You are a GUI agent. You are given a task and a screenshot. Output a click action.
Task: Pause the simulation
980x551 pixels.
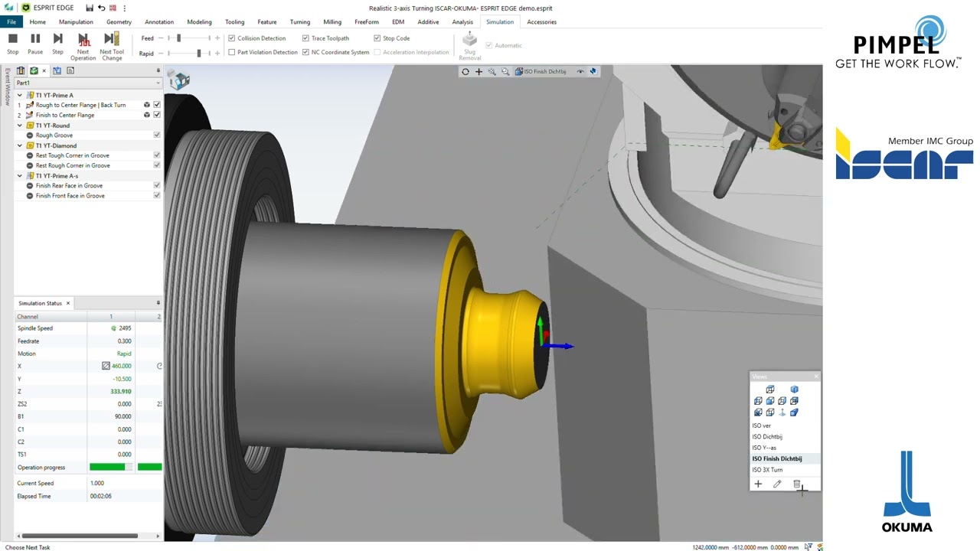35,43
